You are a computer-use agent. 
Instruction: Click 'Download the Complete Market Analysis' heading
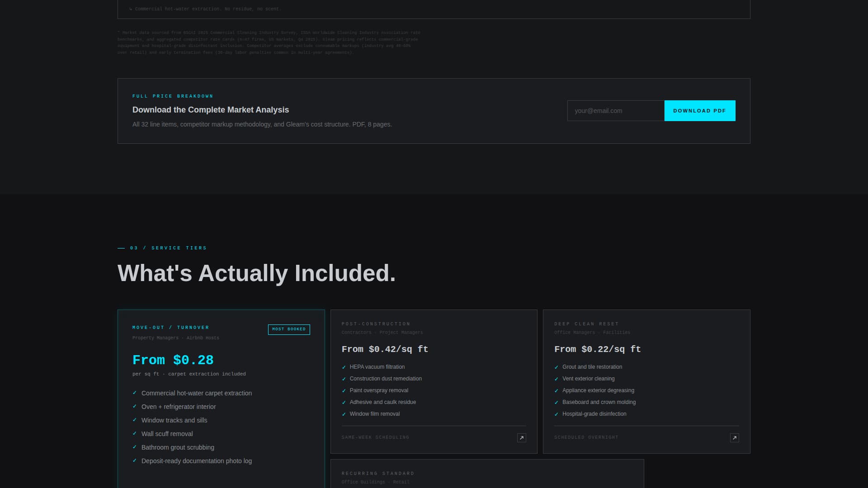211,110
